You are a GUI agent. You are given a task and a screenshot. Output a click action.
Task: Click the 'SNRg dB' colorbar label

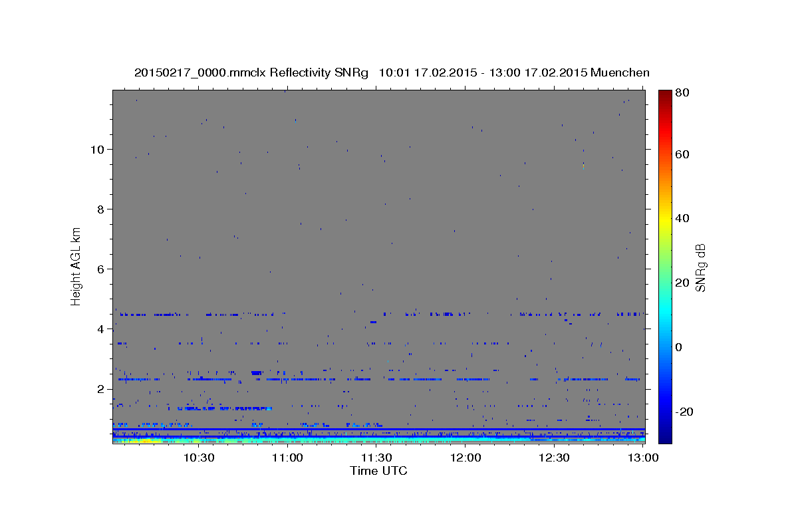[x=700, y=268]
